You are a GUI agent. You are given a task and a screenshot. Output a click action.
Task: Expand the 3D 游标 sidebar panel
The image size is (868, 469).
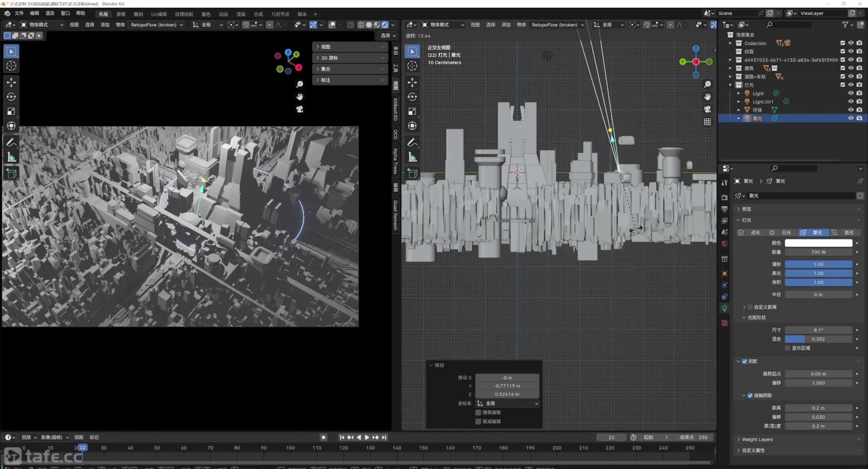click(350, 58)
